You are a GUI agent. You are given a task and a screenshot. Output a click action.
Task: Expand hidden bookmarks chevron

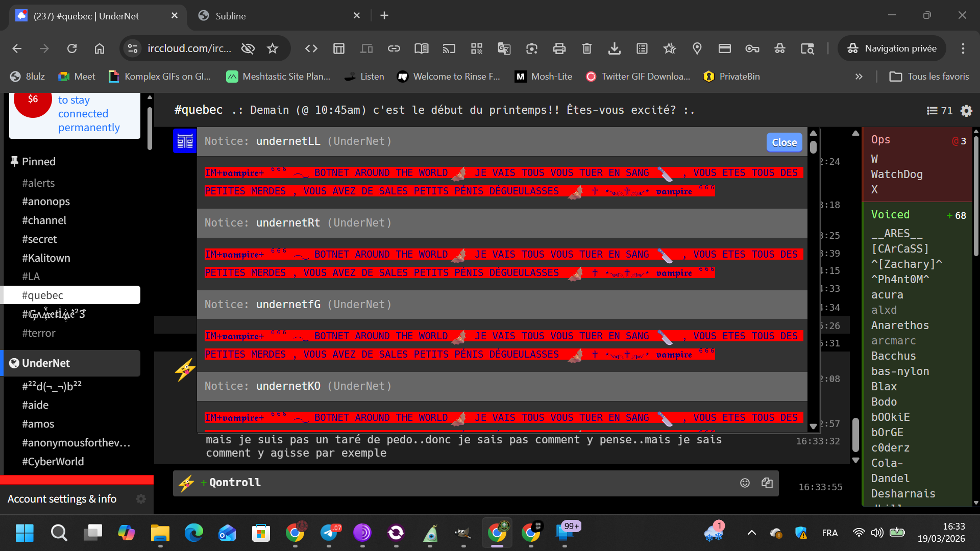click(859, 77)
